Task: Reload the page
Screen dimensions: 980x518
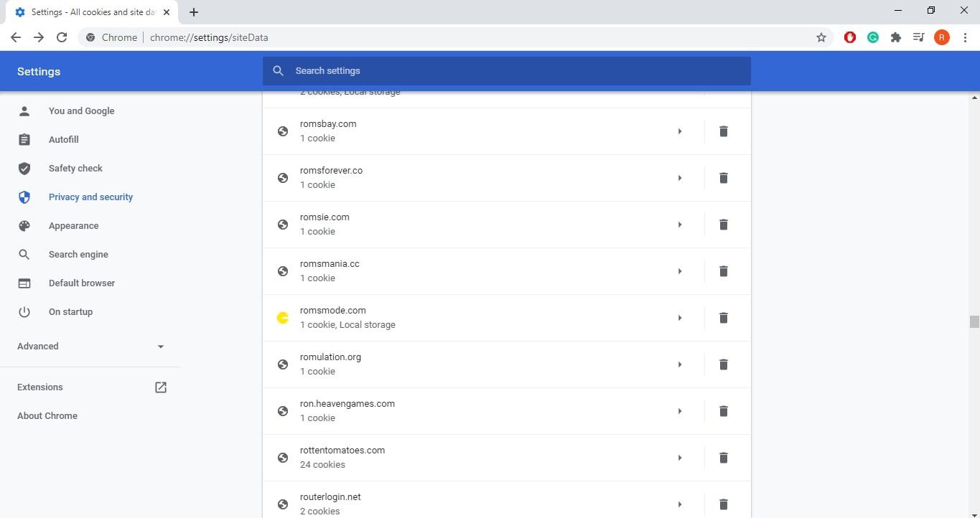Action: click(62, 37)
